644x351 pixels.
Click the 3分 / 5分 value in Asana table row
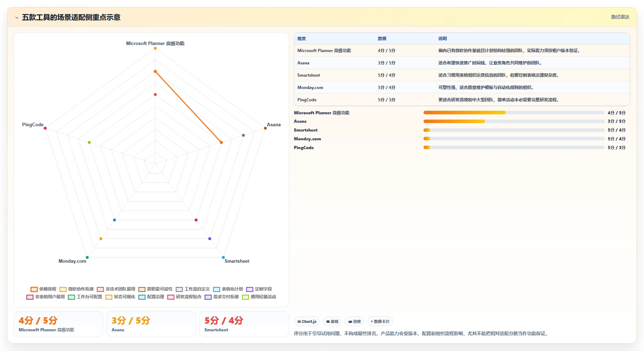(x=387, y=63)
